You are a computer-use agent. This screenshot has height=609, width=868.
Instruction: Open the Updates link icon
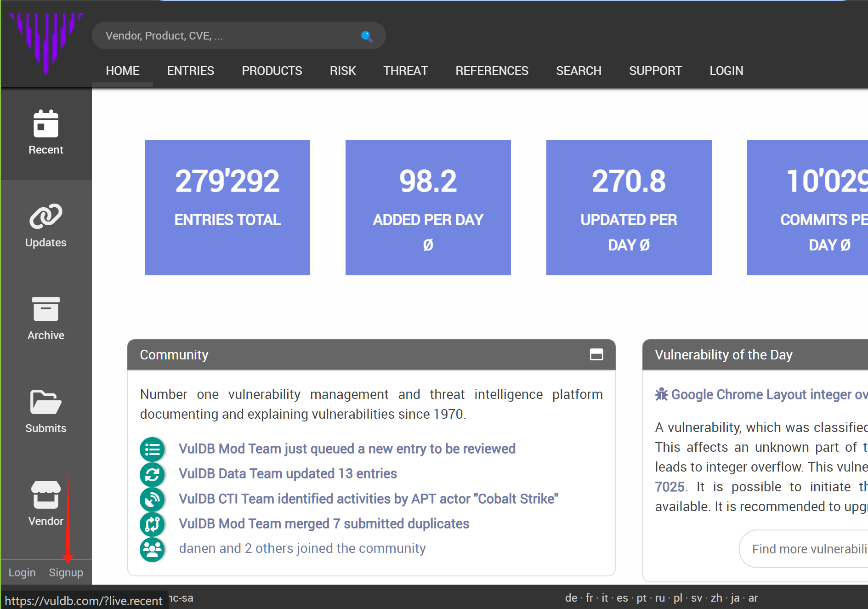pos(46,216)
